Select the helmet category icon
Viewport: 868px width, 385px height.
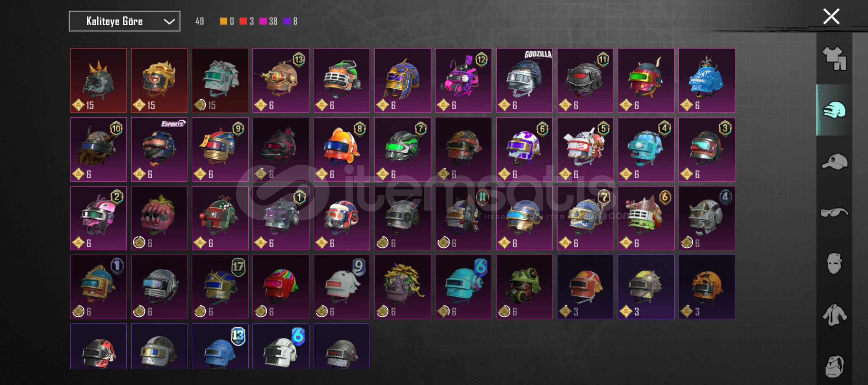click(x=834, y=110)
